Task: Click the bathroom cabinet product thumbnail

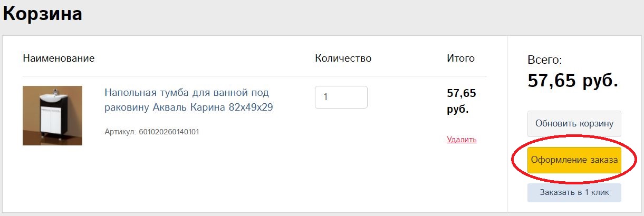Action: pyautogui.click(x=52, y=115)
